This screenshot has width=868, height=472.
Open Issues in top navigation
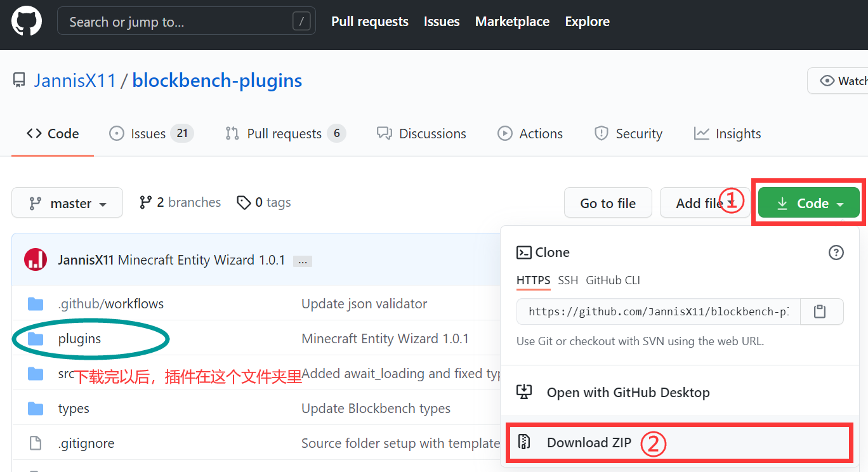[442, 22]
